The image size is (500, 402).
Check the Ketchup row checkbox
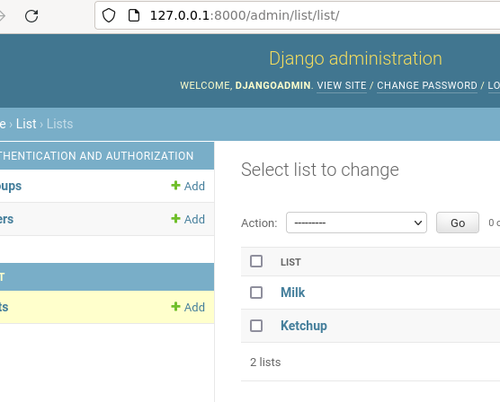tap(256, 326)
